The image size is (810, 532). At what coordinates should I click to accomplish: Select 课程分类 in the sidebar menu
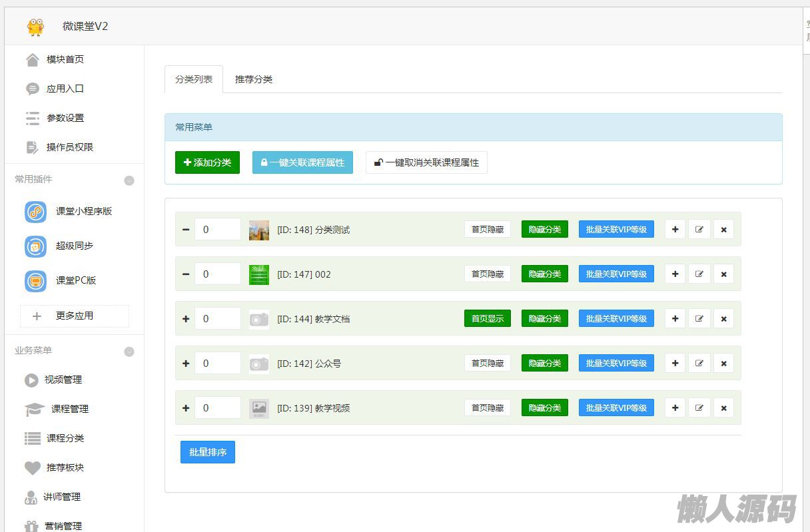(x=65, y=438)
